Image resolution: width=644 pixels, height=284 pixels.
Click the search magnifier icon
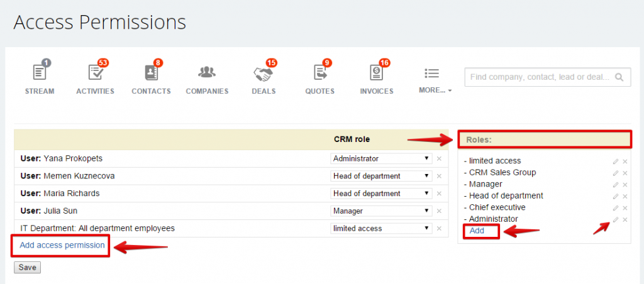tap(619, 77)
